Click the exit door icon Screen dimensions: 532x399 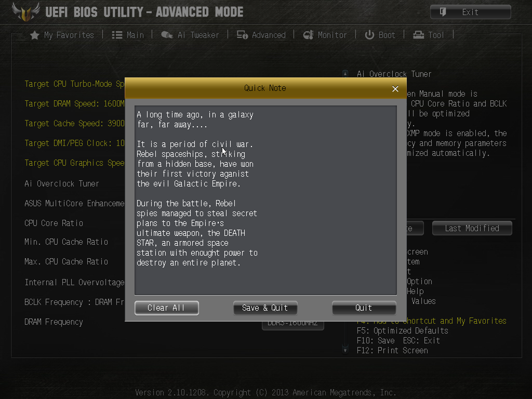point(443,12)
